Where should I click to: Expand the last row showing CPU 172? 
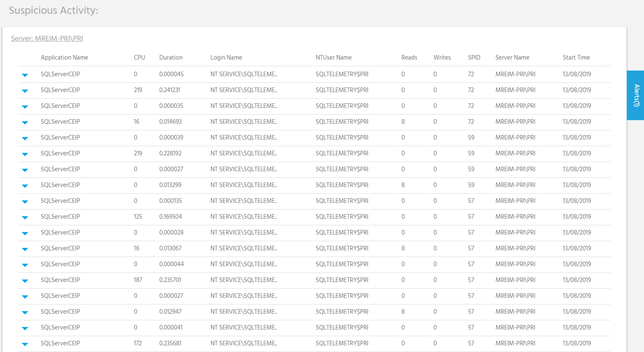tap(25, 344)
